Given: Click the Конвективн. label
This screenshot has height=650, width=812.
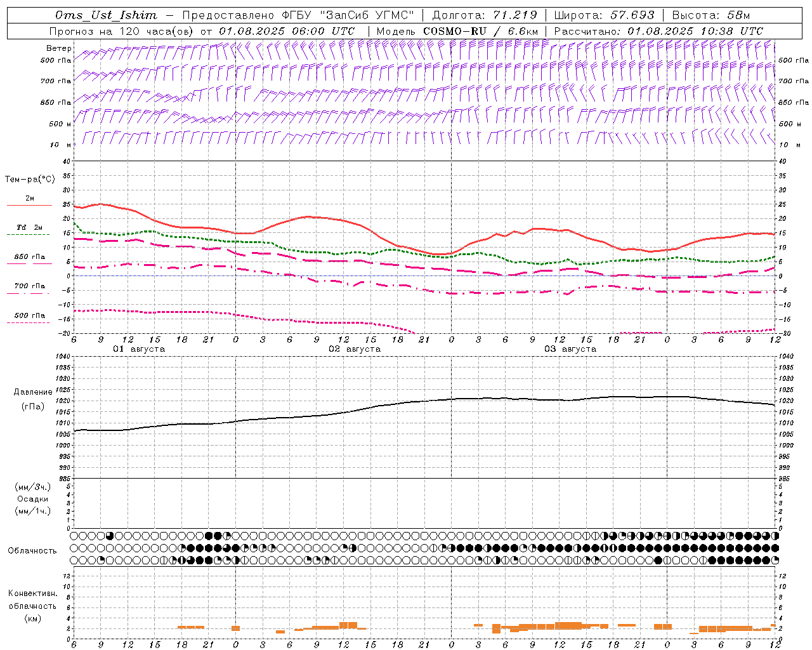Looking at the screenshot, I should pyautogui.click(x=32, y=594).
